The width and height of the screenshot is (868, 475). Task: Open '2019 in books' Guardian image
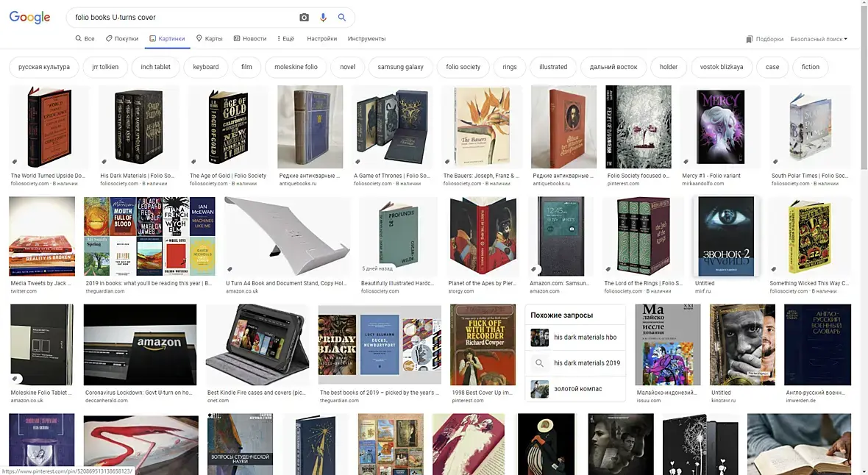click(149, 236)
